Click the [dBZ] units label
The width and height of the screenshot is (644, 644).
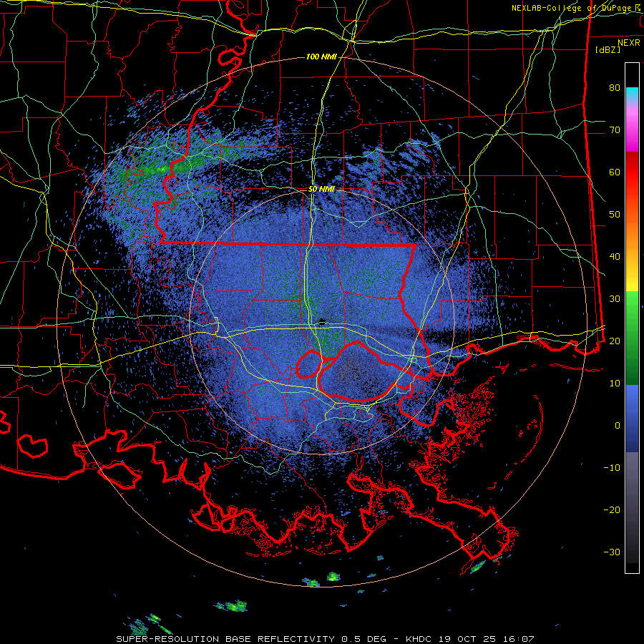coord(608,50)
